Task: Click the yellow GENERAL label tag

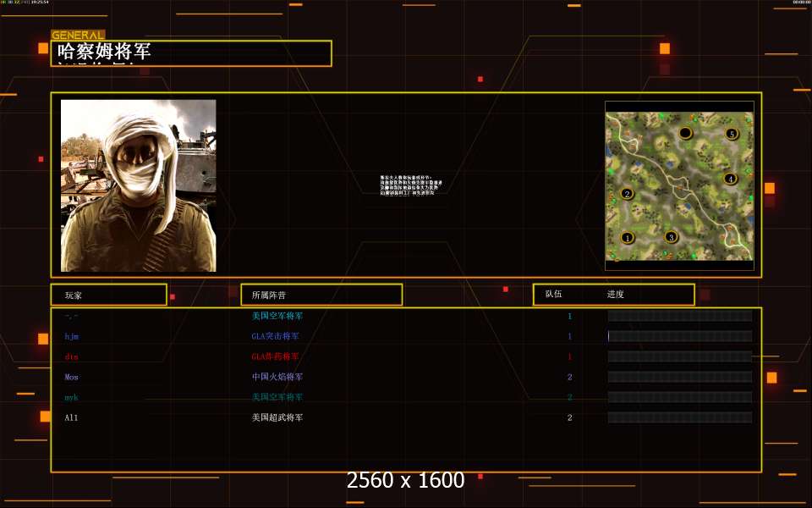Action: (x=78, y=36)
